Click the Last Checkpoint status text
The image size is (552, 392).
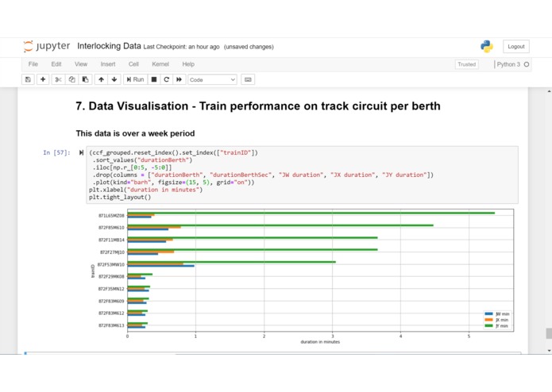pos(181,47)
